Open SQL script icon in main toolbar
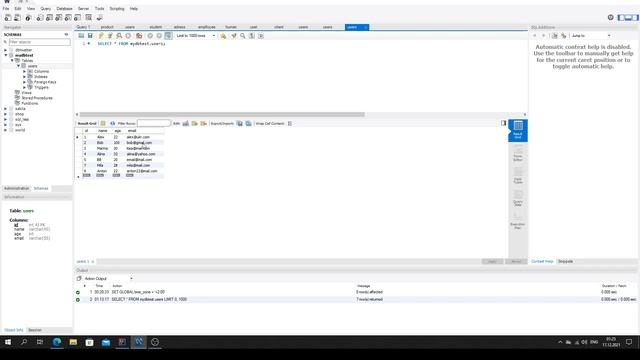640x360 pixels. [18, 18]
